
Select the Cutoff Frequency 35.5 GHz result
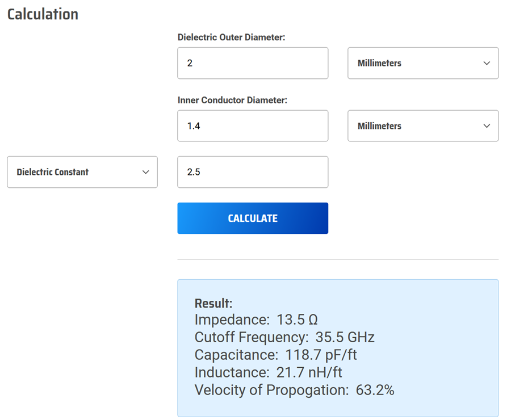pyautogui.click(x=284, y=337)
